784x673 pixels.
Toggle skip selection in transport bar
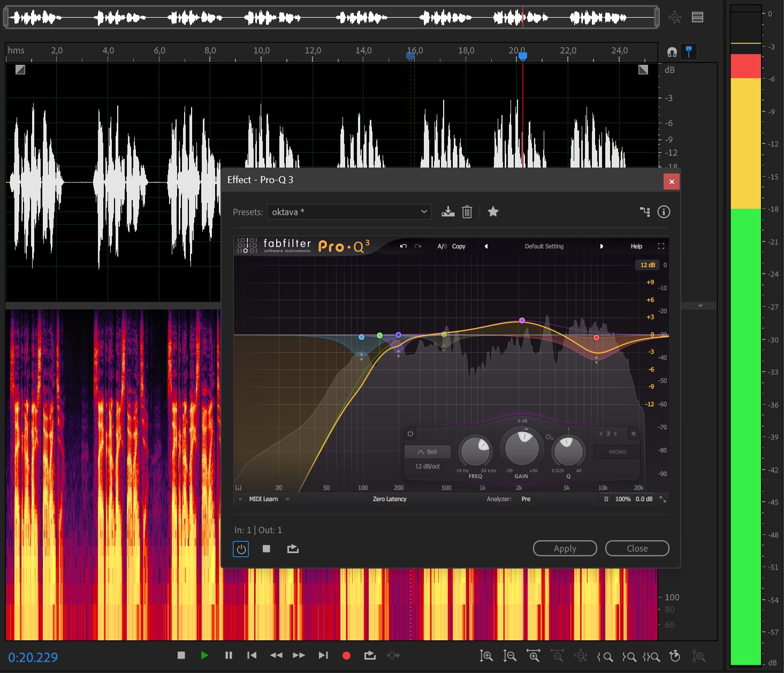point(393,655)
